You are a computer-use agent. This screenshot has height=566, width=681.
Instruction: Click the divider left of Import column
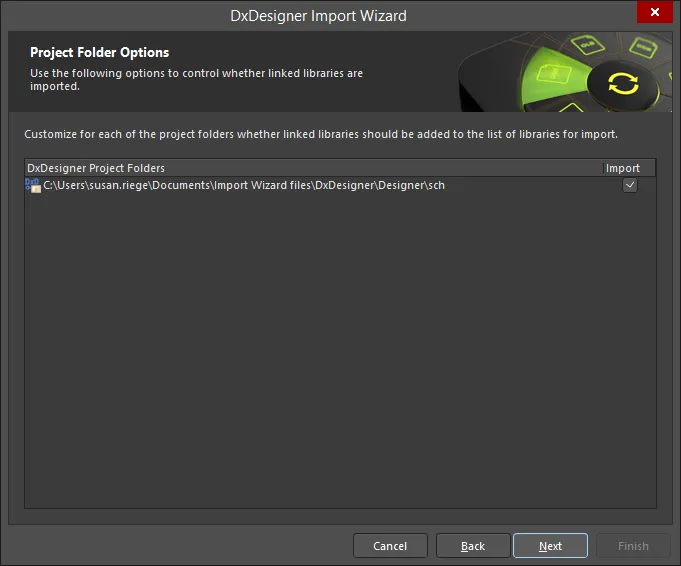(603, 168)
